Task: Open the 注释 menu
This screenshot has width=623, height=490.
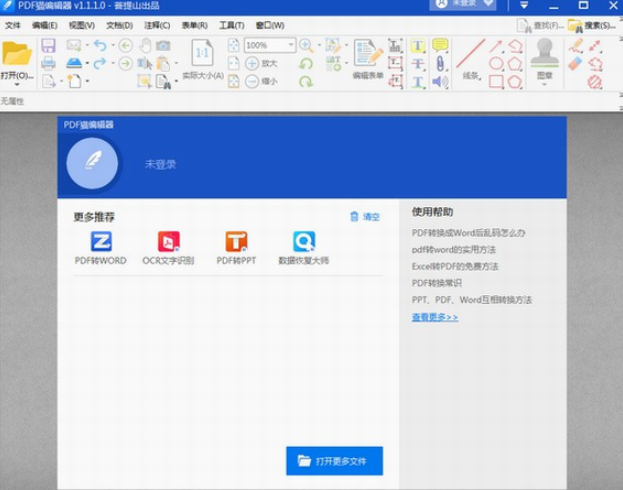Action: (x=155, y=24)
